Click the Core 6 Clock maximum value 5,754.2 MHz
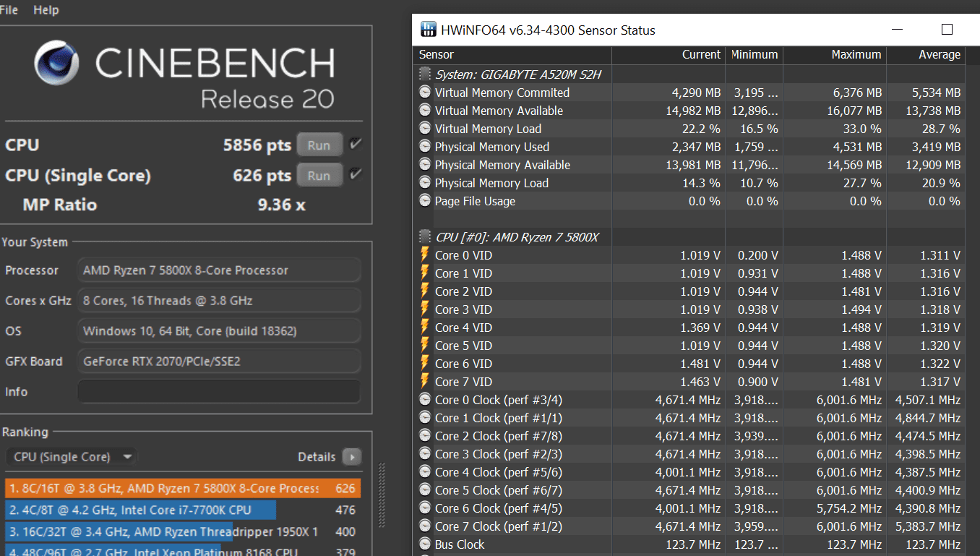The height and width of the screenshot is (556, 980). [x=849, y=508]
